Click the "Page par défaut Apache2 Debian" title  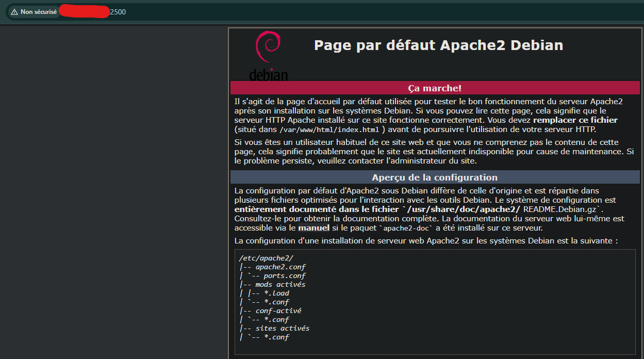(438, 45)
